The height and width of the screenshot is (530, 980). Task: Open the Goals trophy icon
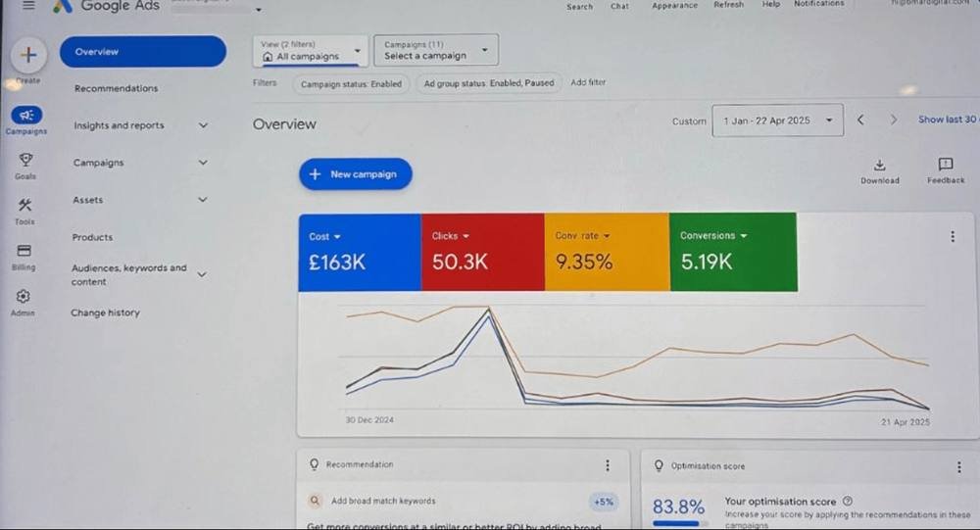coord(25,160)
